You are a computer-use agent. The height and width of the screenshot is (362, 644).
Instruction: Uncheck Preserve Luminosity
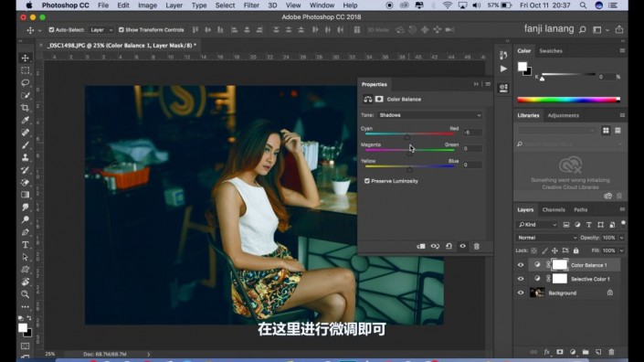367,181
